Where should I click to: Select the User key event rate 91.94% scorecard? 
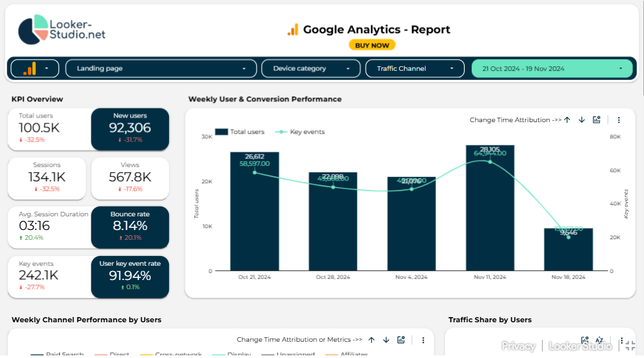pyautogui.click(x=130, y=277)
